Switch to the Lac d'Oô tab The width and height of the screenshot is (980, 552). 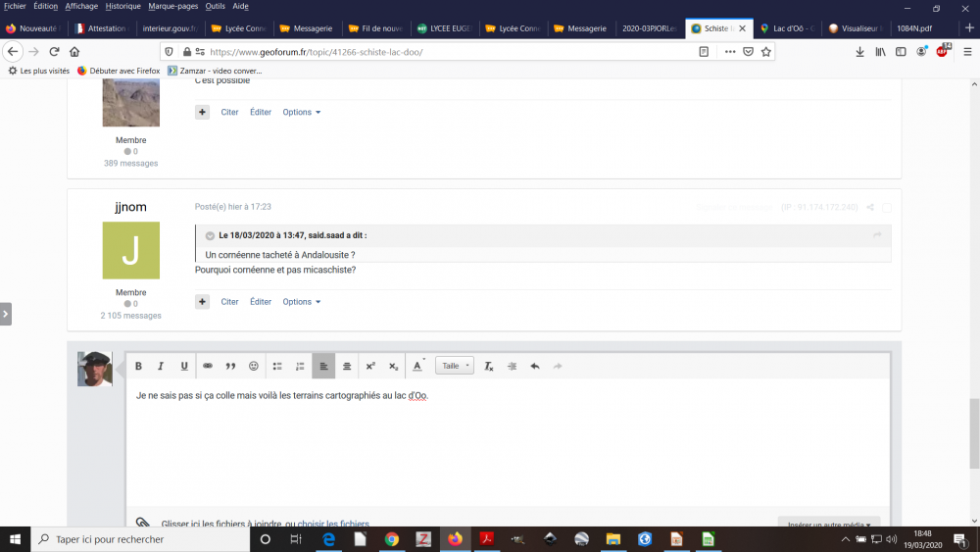[x=788, y=28]
